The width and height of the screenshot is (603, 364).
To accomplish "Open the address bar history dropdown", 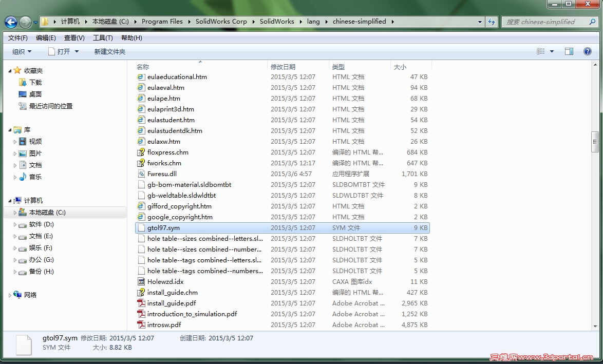I will pos(480,22).
